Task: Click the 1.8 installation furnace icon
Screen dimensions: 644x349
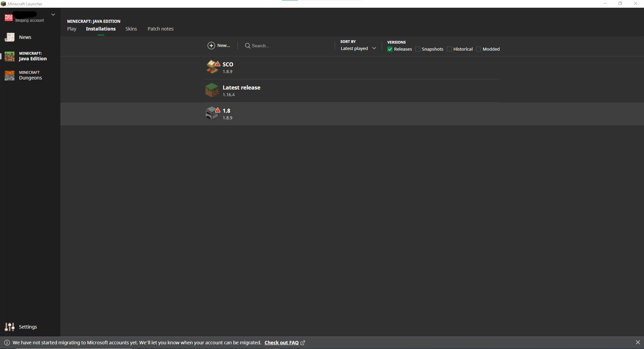Action: 212,113
